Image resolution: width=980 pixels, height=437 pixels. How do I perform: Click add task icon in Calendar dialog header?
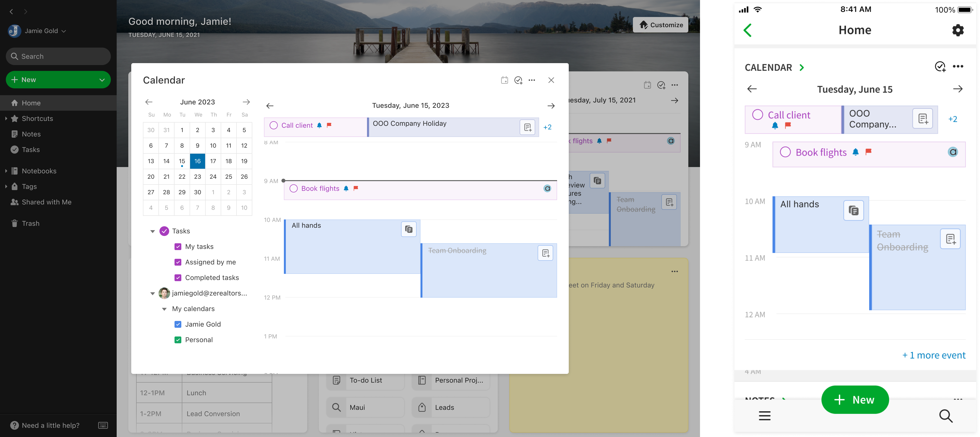pos(518,80)
